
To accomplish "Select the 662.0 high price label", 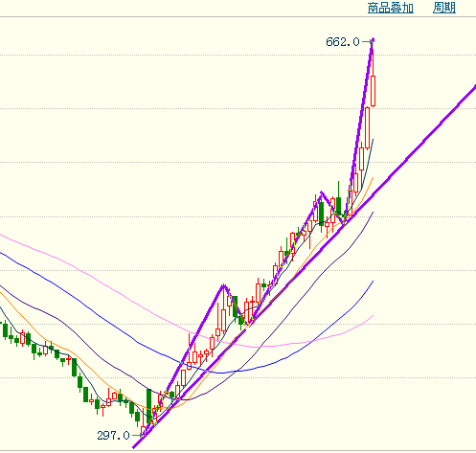I will (x=343, y=42).
